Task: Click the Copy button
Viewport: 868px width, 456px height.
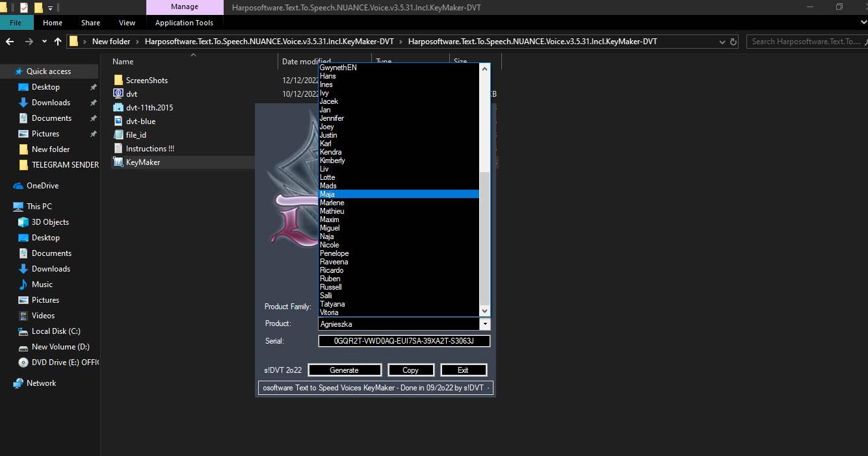Action: point(411,370)
